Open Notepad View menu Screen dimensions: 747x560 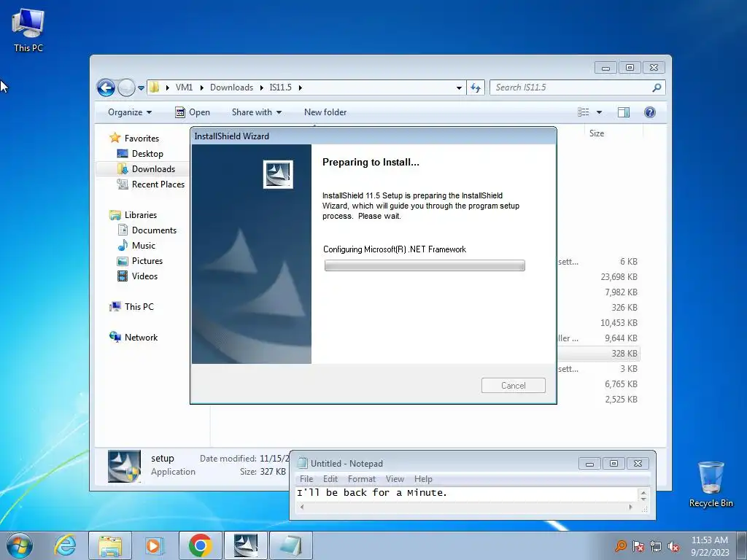click(x=395, y=479)
